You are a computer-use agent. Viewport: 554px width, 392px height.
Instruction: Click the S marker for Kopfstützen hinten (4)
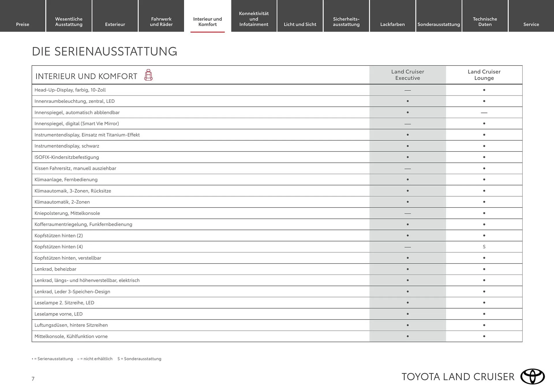[x=484, y=247]
